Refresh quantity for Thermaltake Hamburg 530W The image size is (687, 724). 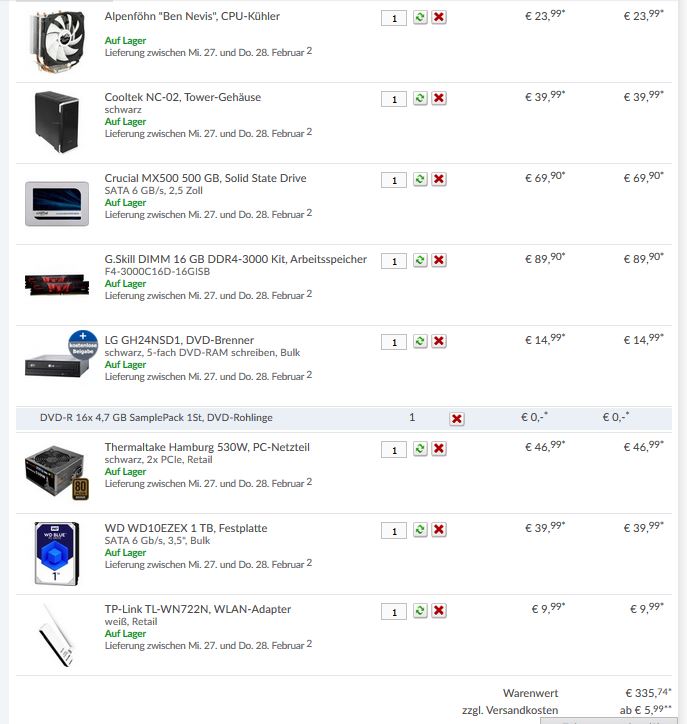[x=420, y=449]
